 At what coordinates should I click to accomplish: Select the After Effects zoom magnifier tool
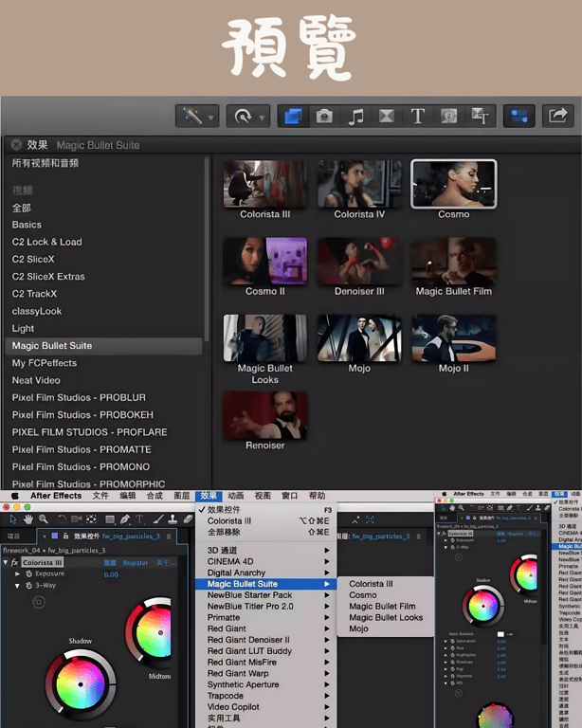coord(44,519)
